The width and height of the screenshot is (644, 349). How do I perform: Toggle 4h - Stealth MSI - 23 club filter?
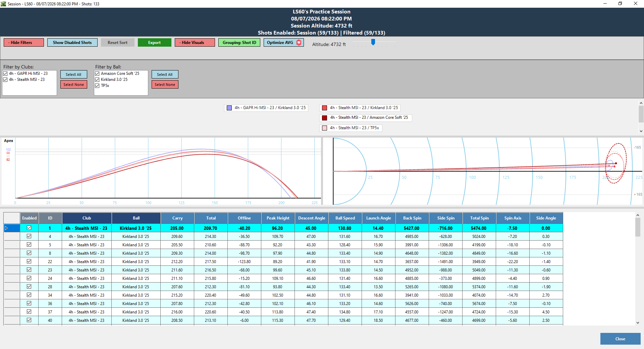click(x=5, y=80)
